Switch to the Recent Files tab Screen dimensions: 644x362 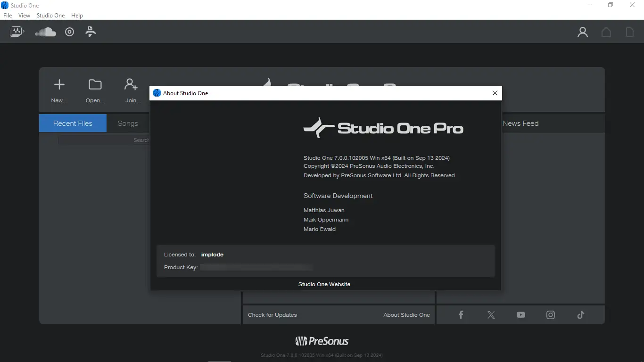coord(73,123)
